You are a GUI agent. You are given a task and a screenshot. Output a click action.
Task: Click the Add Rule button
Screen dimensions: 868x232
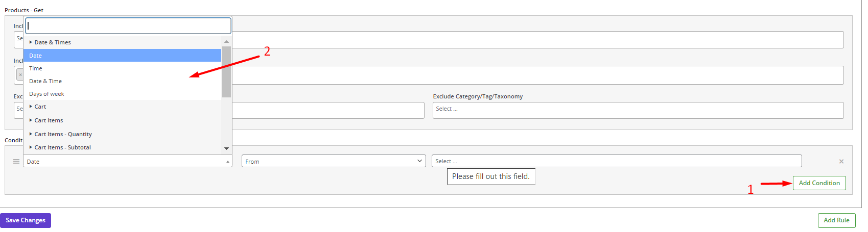836,220
